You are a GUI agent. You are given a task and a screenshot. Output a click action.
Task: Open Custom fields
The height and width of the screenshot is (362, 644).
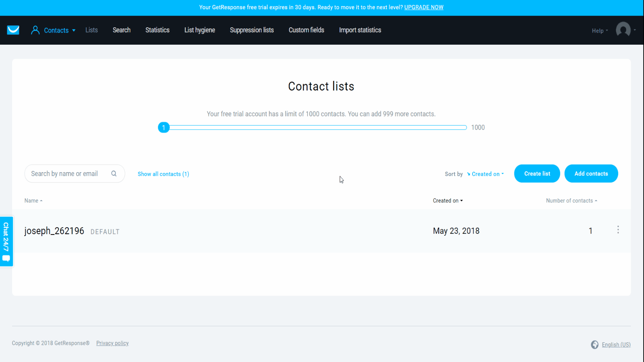point(306,30)
